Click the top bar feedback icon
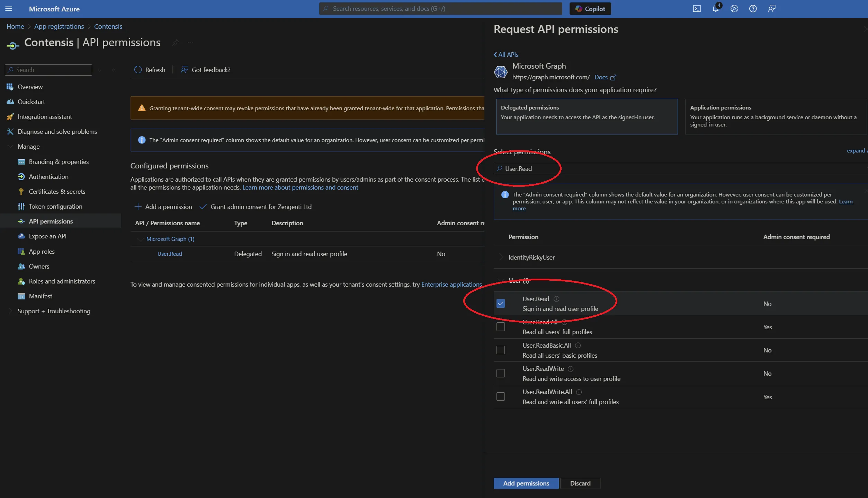868x498 pixels. pyautogui.click(x=771, y=9)
